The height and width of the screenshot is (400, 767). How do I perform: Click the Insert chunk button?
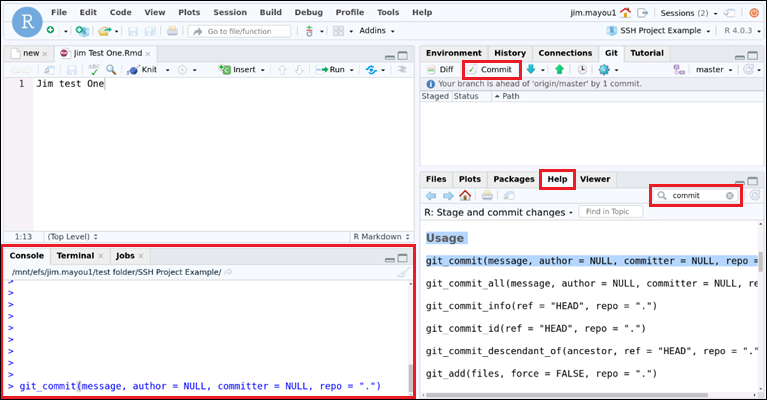tap(238, 69)
